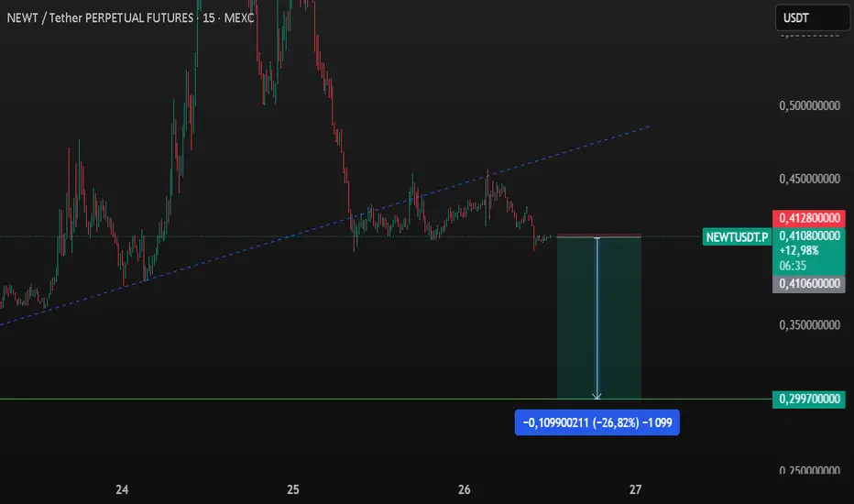Click the +12,98% change value
The width and height of the screenshot is (854, 504).
point(799,251)
